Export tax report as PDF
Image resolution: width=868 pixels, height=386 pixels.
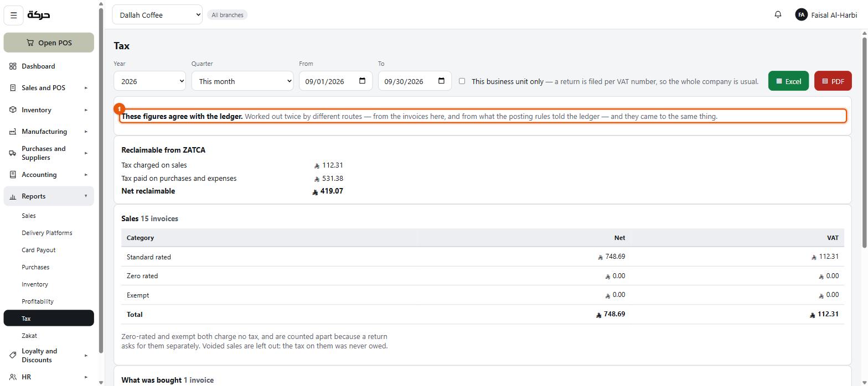pyautogui.click(x=833, y=81)
